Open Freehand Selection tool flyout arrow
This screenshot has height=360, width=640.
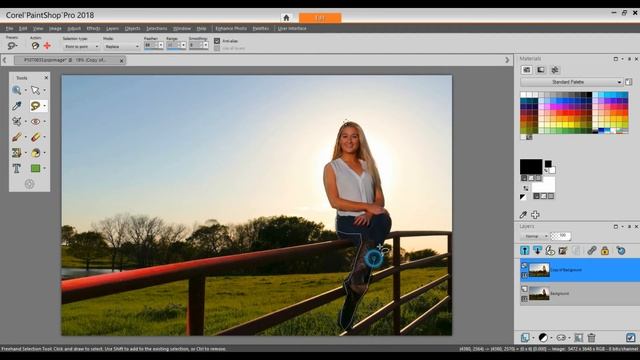[44, 106]
